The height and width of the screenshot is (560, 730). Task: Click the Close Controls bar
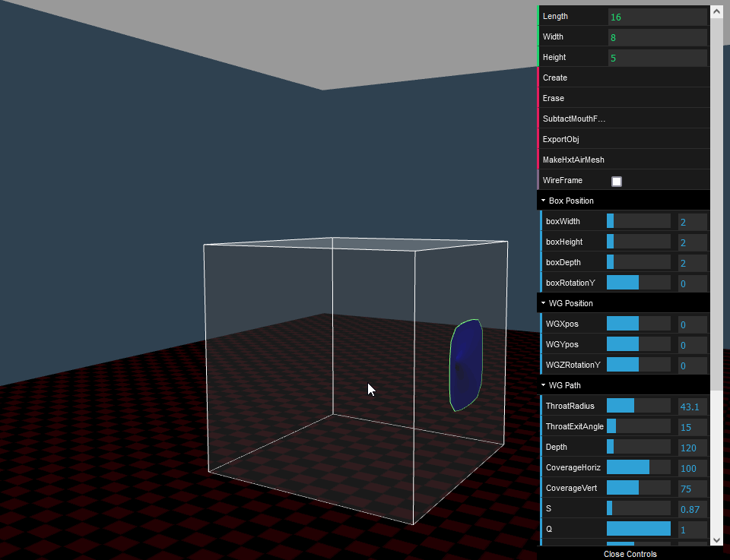coord(630,553)
